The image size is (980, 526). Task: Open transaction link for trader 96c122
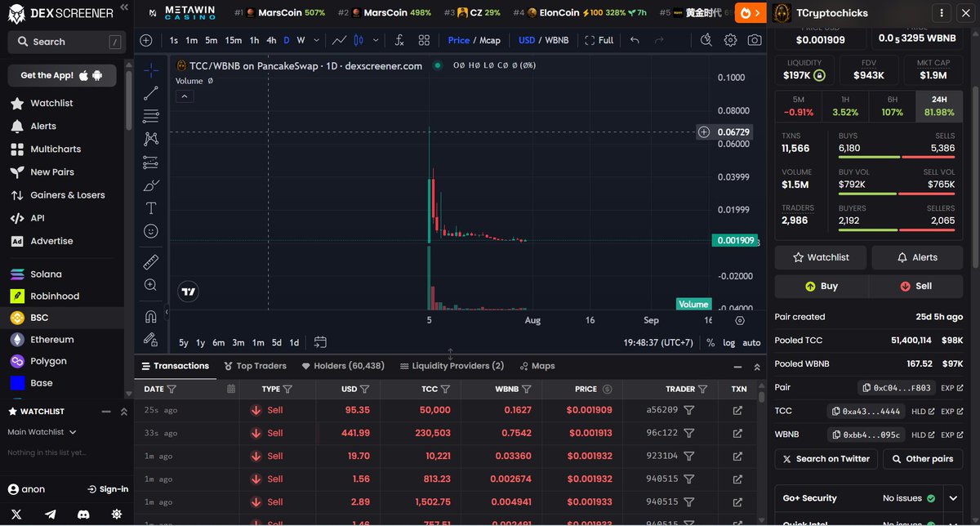[737, 433]
